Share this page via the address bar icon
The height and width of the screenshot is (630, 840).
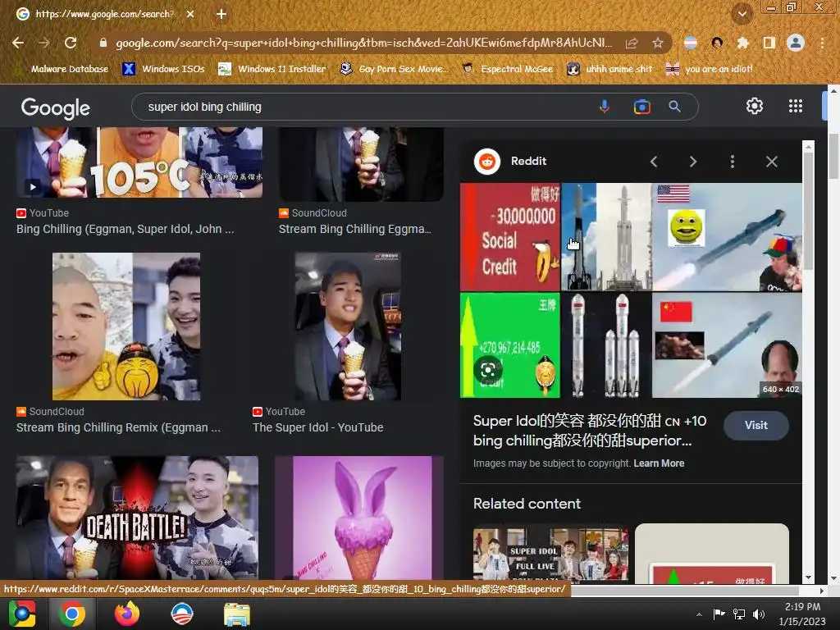632,43
